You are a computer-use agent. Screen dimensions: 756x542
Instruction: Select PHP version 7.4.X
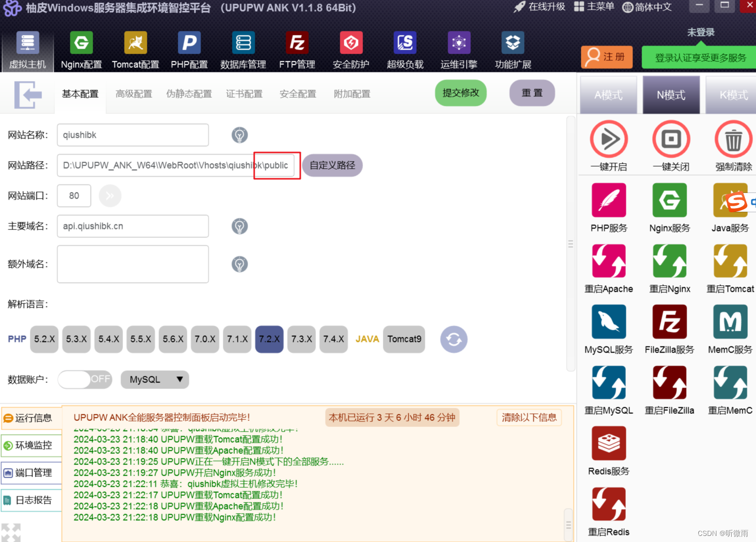(x=334, y=339)
